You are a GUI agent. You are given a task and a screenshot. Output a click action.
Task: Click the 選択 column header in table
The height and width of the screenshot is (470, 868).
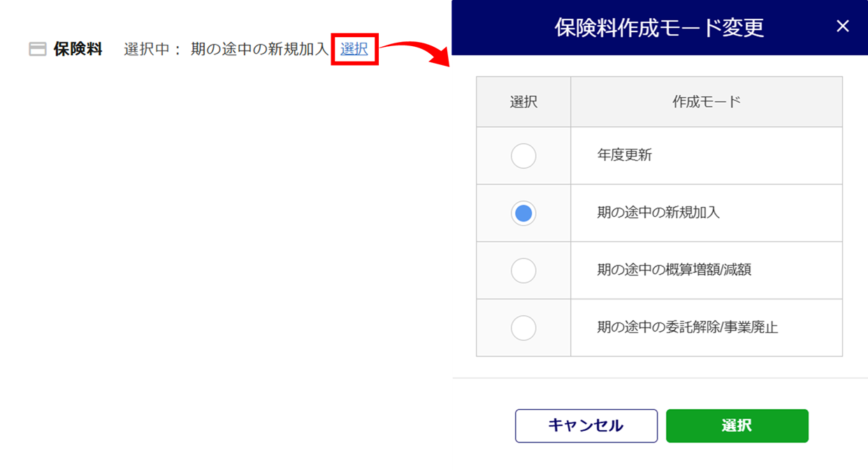coord(523,102)
